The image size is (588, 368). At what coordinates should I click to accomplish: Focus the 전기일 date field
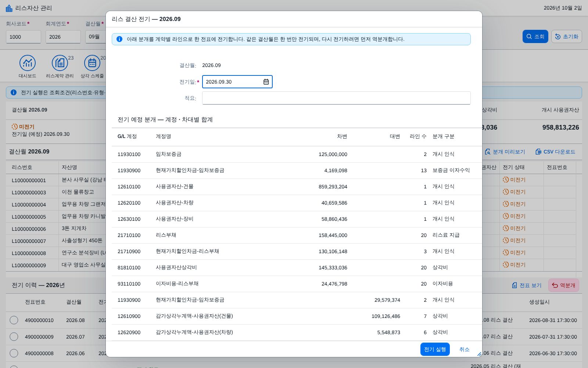[237, 82]
